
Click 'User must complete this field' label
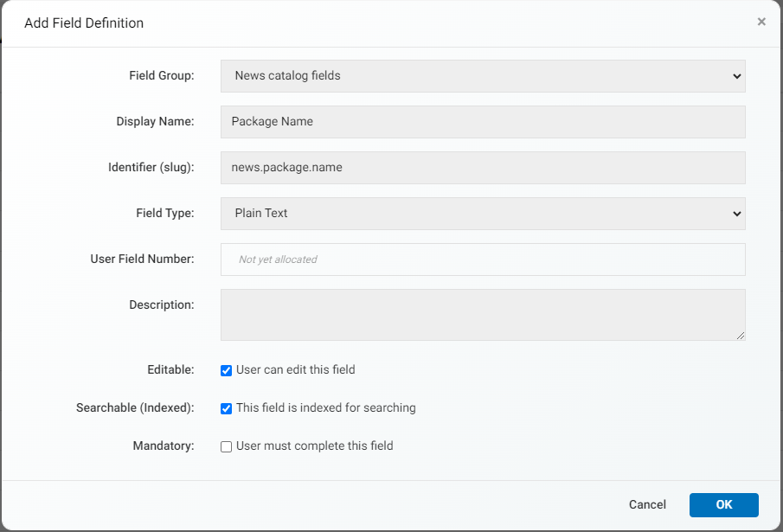[315, 445]
